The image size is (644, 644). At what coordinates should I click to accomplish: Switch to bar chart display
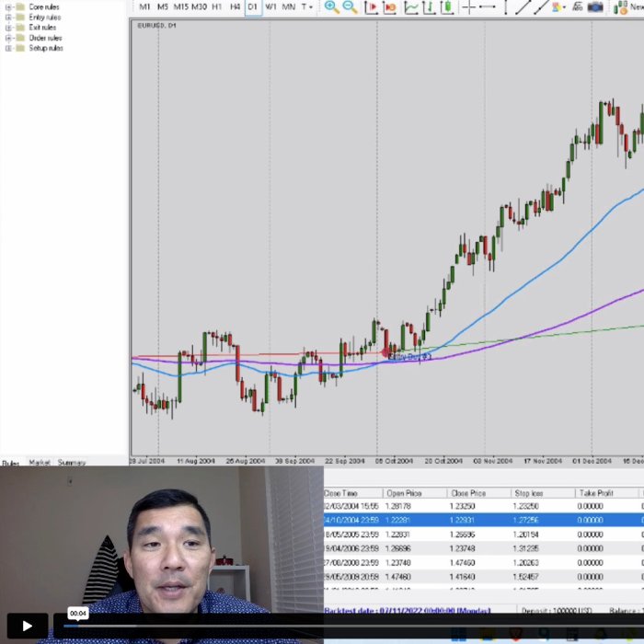tap(430, 6)
